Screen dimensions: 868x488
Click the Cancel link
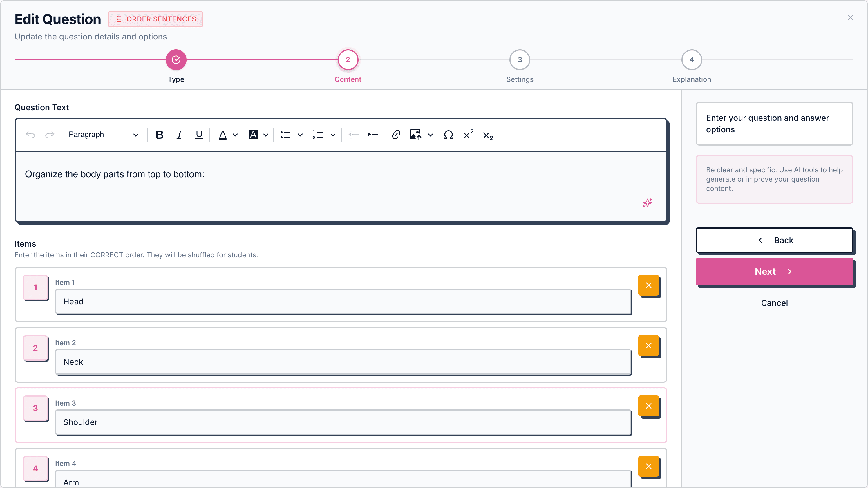point(774,303)
